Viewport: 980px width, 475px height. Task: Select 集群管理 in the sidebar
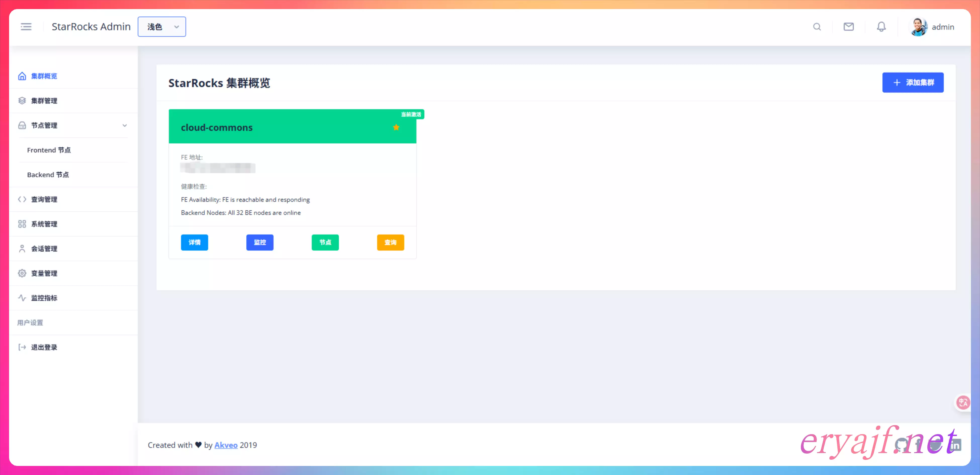click(44, 101)
